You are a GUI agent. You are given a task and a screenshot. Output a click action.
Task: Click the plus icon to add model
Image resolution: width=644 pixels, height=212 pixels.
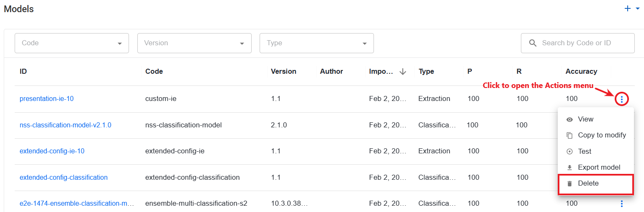[627, 8]
